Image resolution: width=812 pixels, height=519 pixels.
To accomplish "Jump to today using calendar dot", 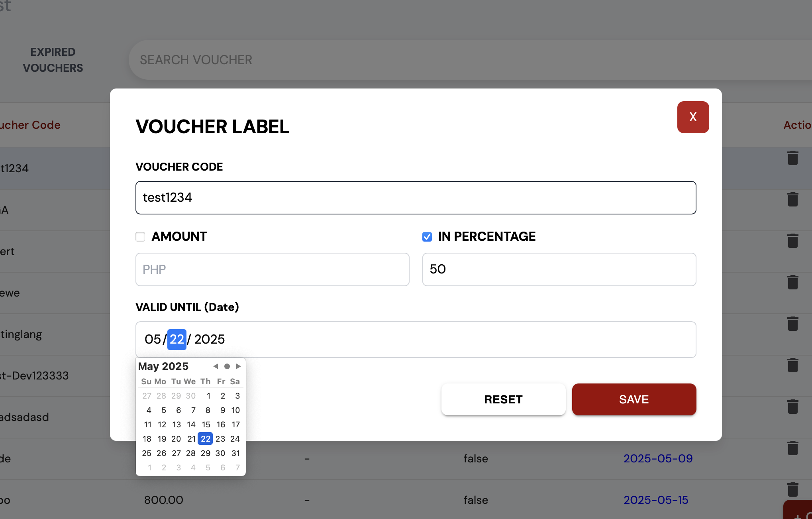I will [x=227, y=366].
